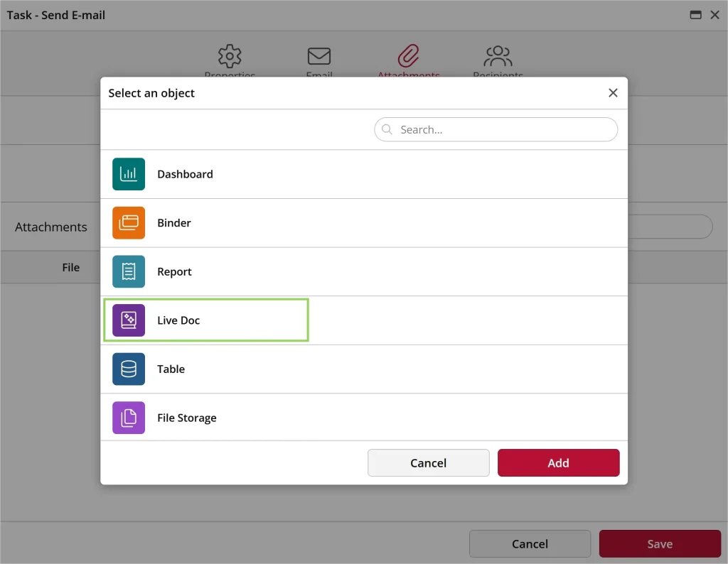Image resolution: width=728 pixels, height=564 pixels.
Task: Click the Save button in task window
Action: 659,544
